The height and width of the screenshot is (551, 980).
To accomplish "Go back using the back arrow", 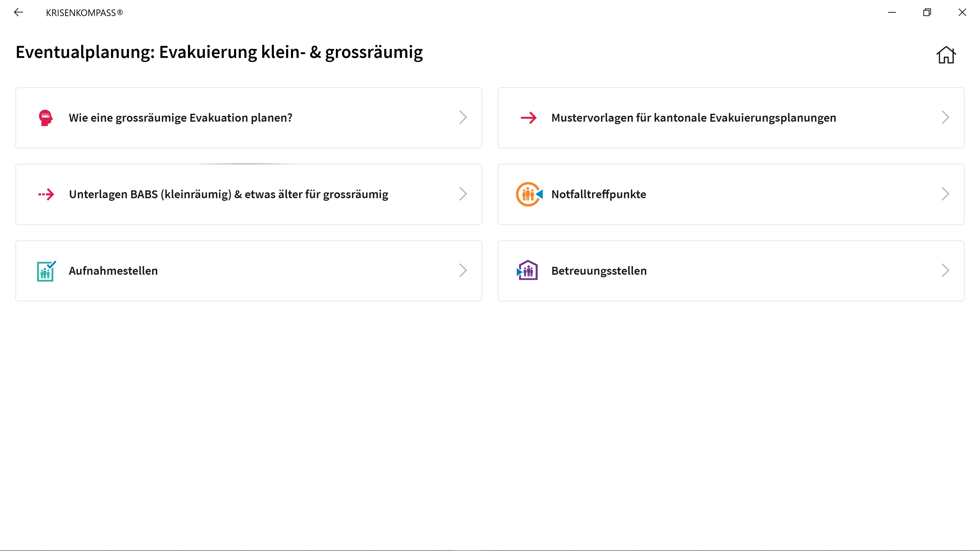I will pyautogui.click(x=18, y=12).
